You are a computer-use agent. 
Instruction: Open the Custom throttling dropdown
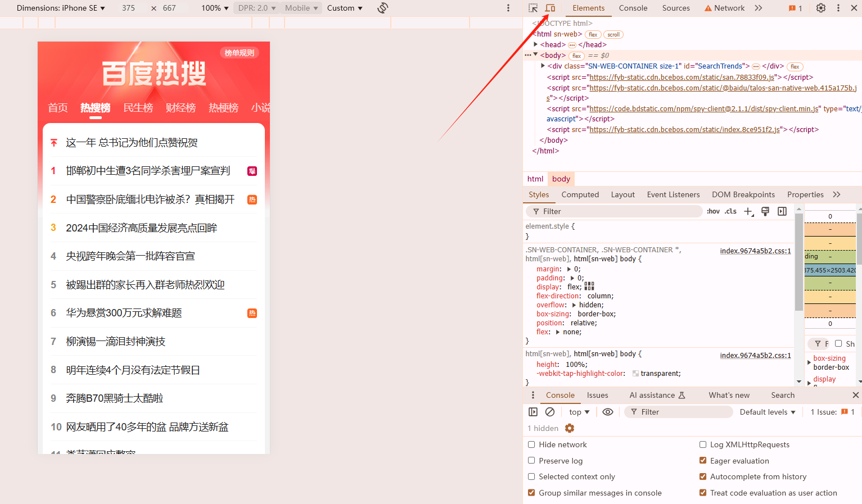tap(345, 8)
